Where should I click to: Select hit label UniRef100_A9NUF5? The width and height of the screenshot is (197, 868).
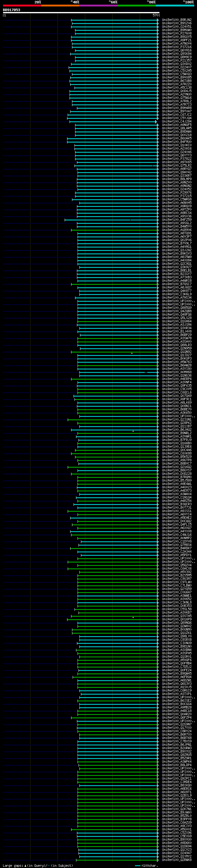click(177, 125)
